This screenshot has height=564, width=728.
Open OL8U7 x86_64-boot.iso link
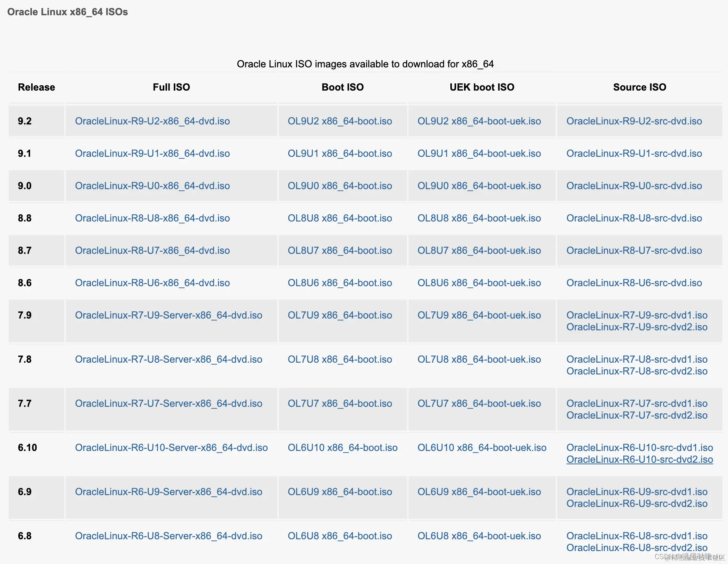click(x=340, y=250)
